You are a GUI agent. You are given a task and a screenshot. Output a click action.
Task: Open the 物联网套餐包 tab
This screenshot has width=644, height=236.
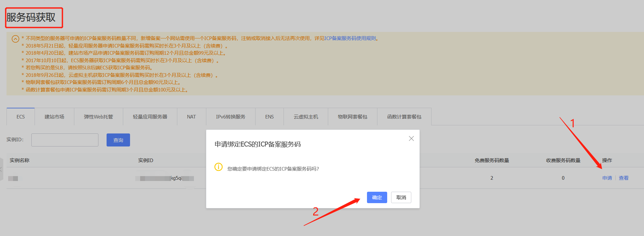(x=353, y=117)
